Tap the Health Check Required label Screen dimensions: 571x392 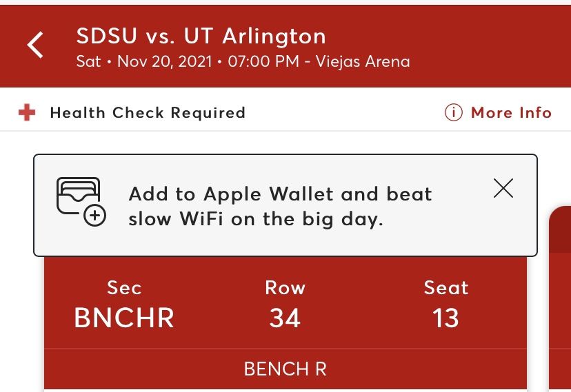(148, 113)
